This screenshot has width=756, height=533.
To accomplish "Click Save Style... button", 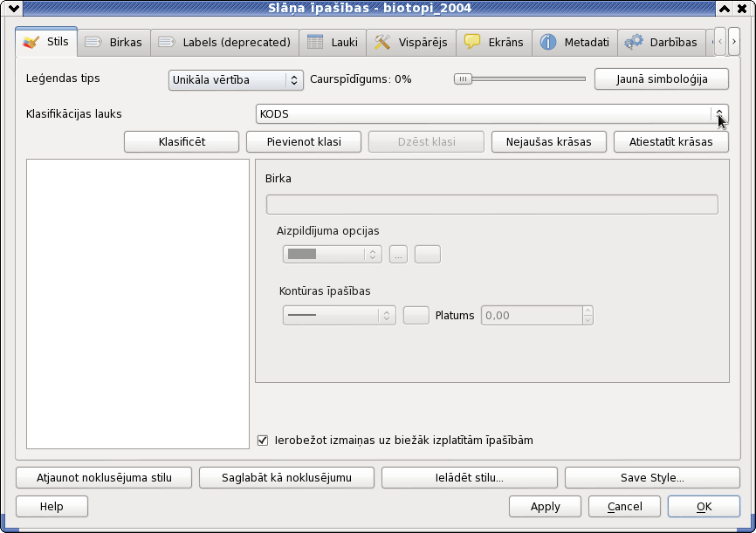I will (x=652, y=477).
